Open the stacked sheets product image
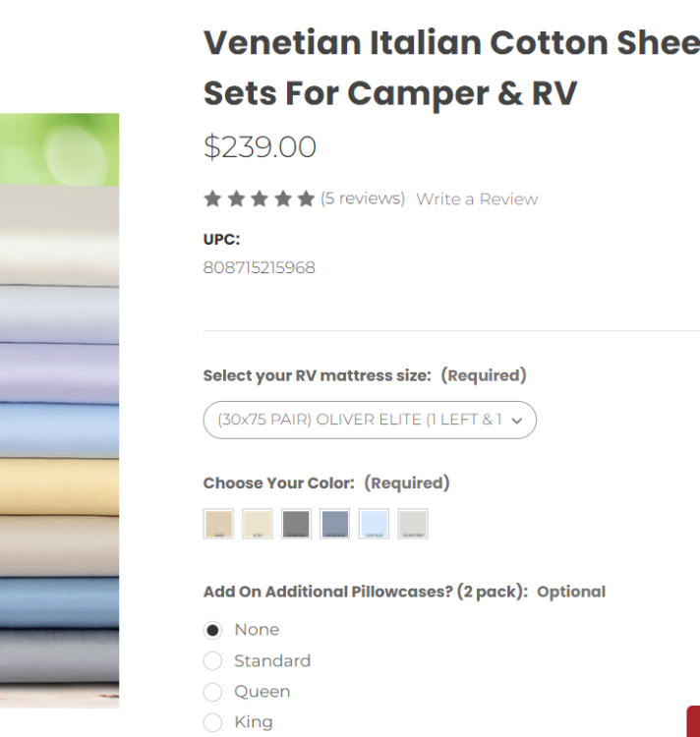 (x=59, y=411)
